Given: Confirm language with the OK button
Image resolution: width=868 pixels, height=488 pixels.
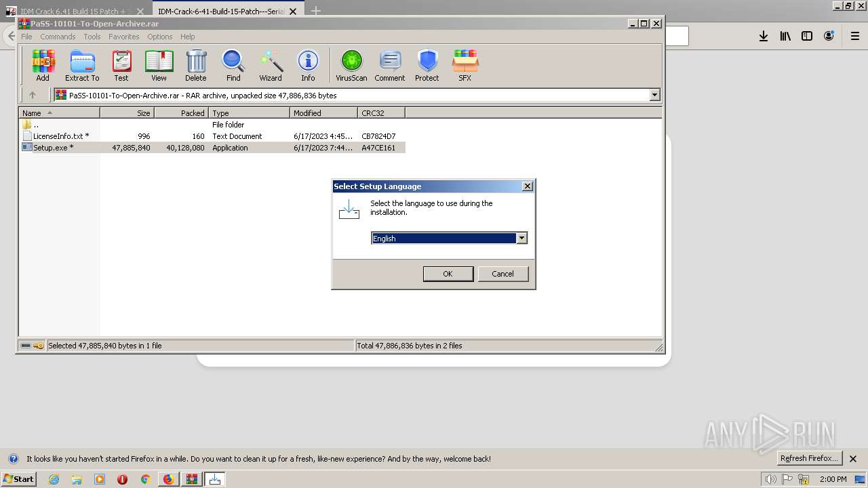Looking at the screenshot, I should click(x=448, y=274).
